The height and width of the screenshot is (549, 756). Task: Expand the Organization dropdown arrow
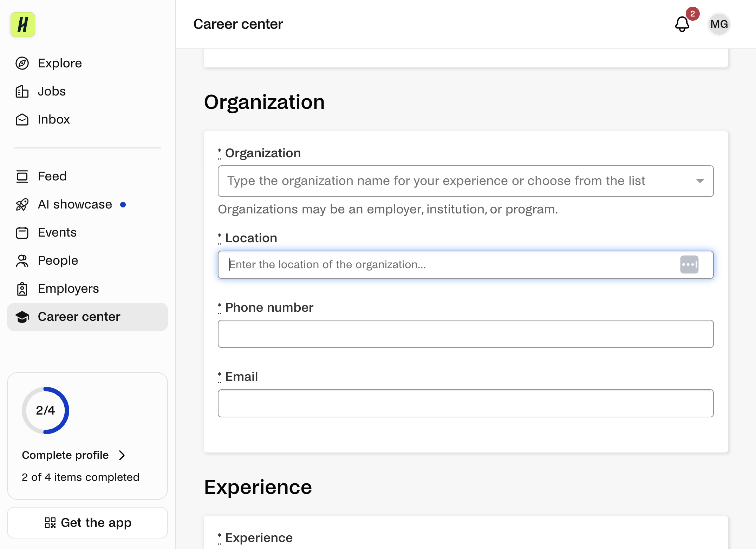point(700,181)
